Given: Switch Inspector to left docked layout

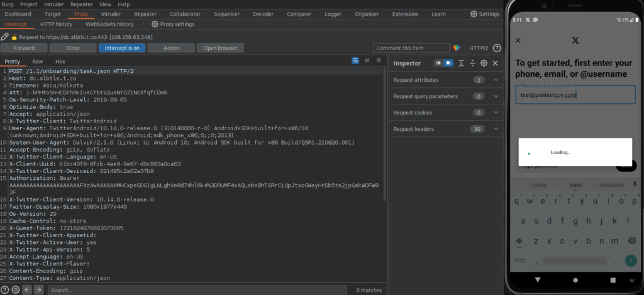Looking at the screenshot, I should tap(438, 64).
